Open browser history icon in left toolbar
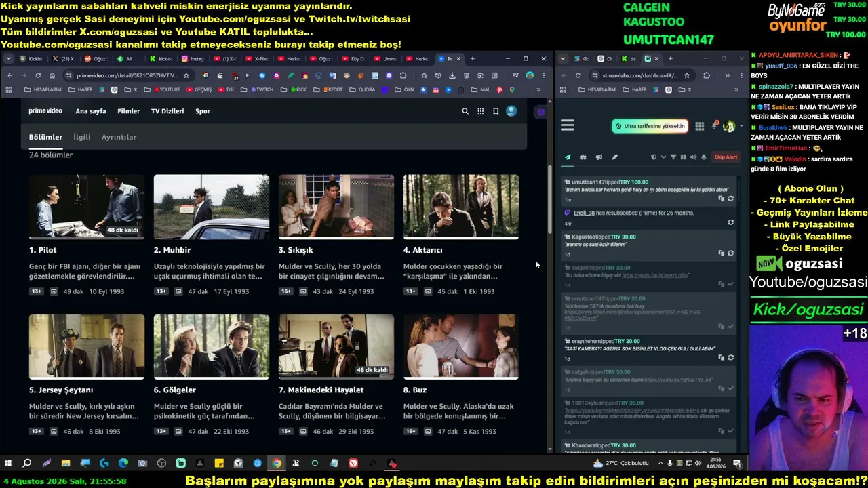 click(x=438, y=75)
